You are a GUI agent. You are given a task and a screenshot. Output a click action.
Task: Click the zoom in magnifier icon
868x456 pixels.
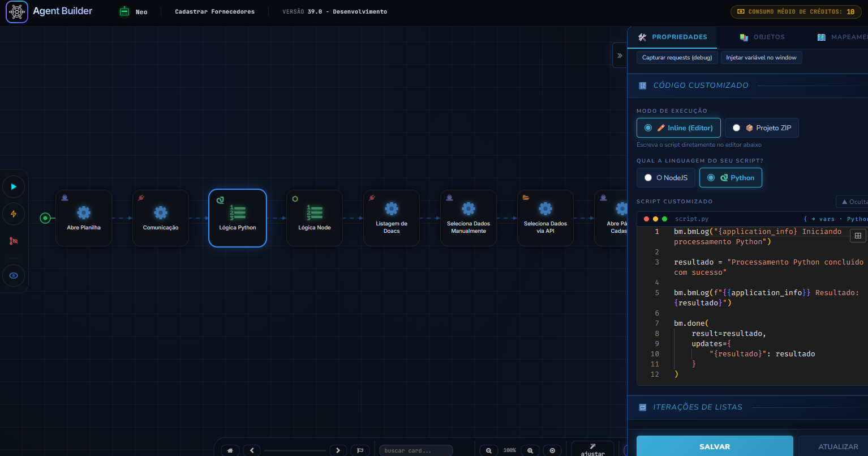click(x=530, y=450)
